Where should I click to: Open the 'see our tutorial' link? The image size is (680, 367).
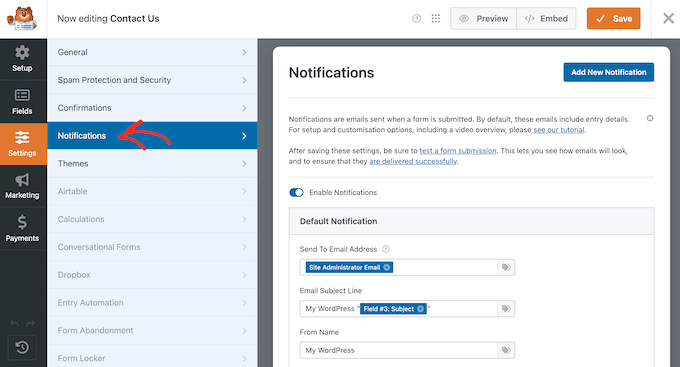(x=559, y=130)
